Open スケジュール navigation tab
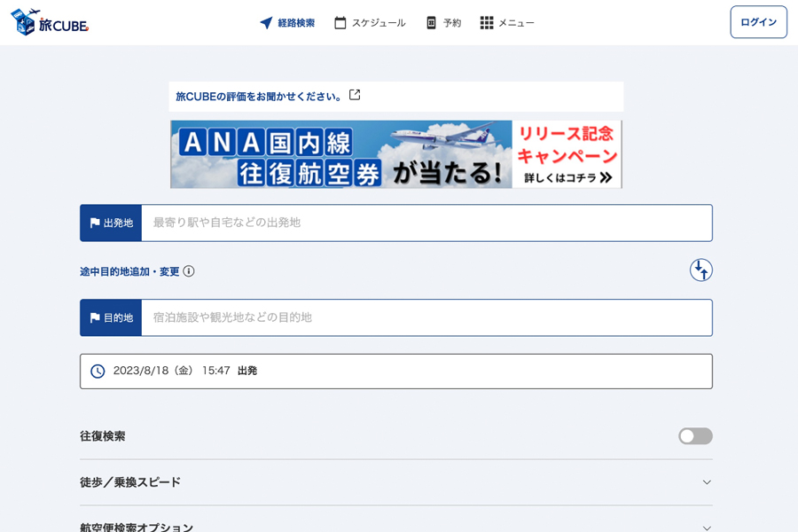This screenshot has width=798, height=532. [x=370, y=23]
